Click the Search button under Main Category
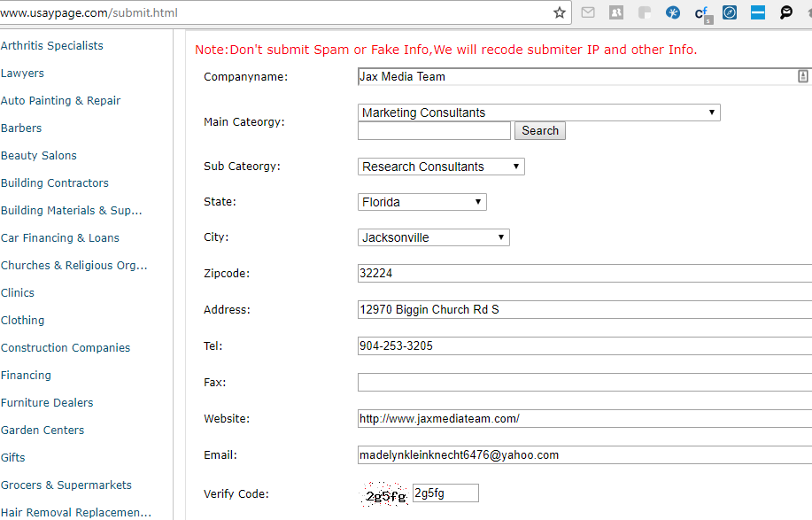The width and height of the screenshot is (812, 520). [x=539, y=130]
